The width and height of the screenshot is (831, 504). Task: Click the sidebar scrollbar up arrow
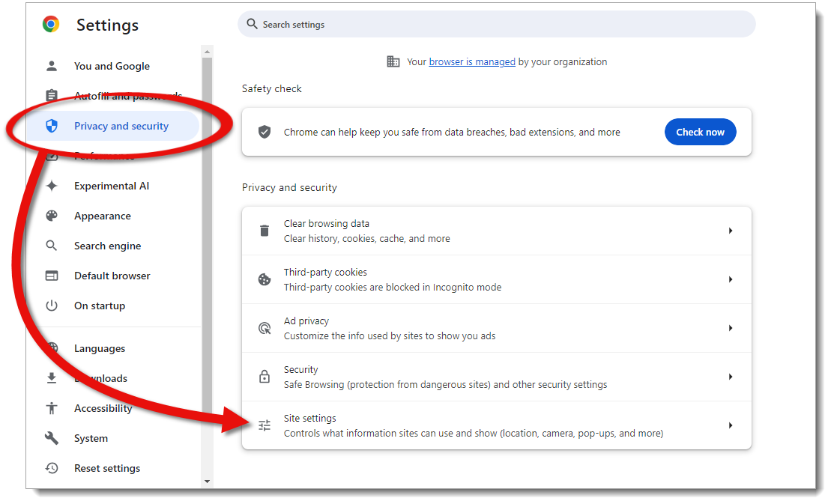pyautogui.click(x=208, y=52)
